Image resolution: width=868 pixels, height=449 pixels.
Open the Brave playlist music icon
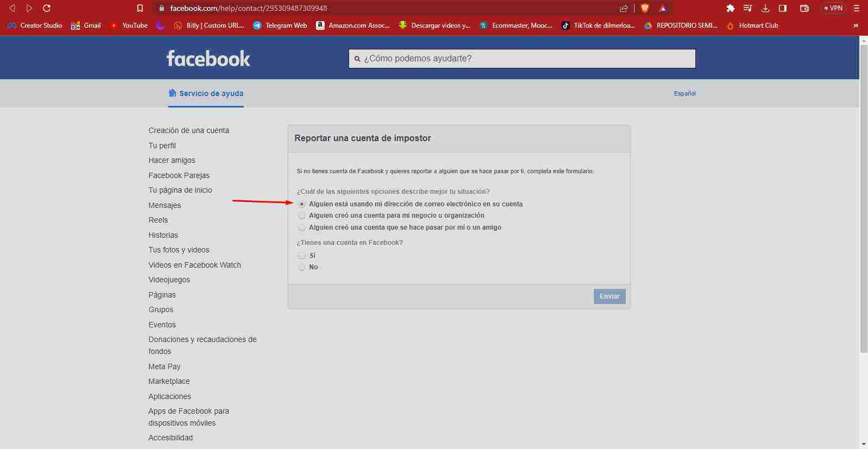pyautogui.click(x=747, y=8)
